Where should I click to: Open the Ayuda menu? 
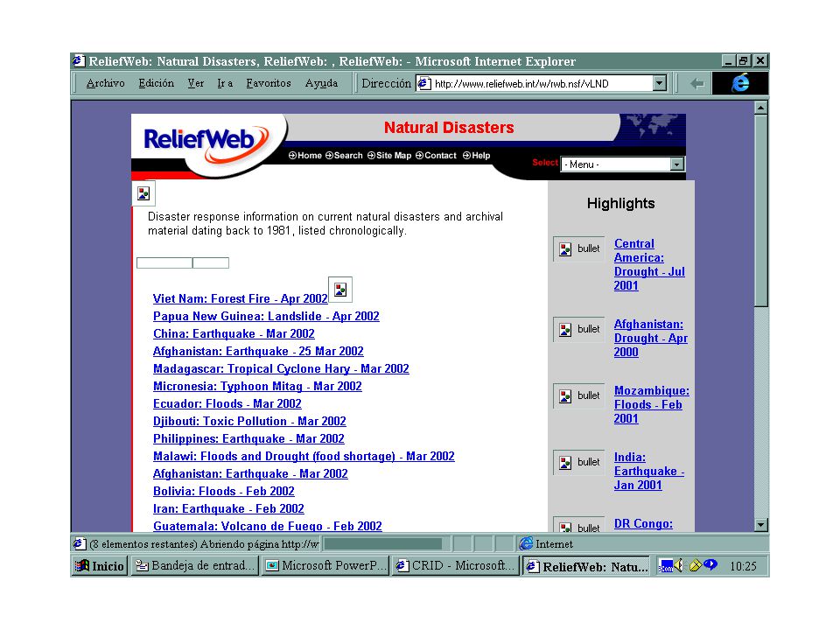(x=321, y=84)
